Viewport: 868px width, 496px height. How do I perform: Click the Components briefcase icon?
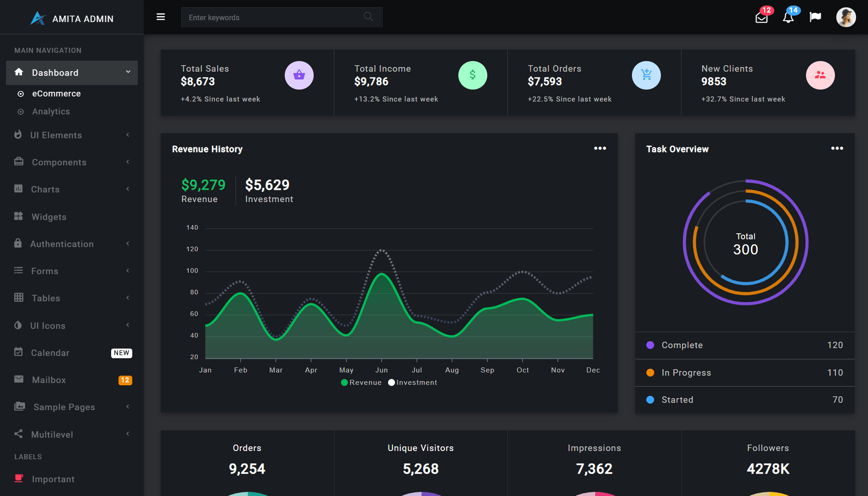coord(19,162)
